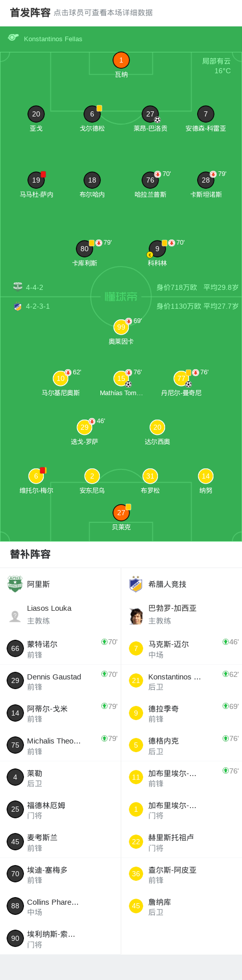This screenshot has width=242, height=980.
Task: Select substitute 9 德拉季奇
Action: 181,714
